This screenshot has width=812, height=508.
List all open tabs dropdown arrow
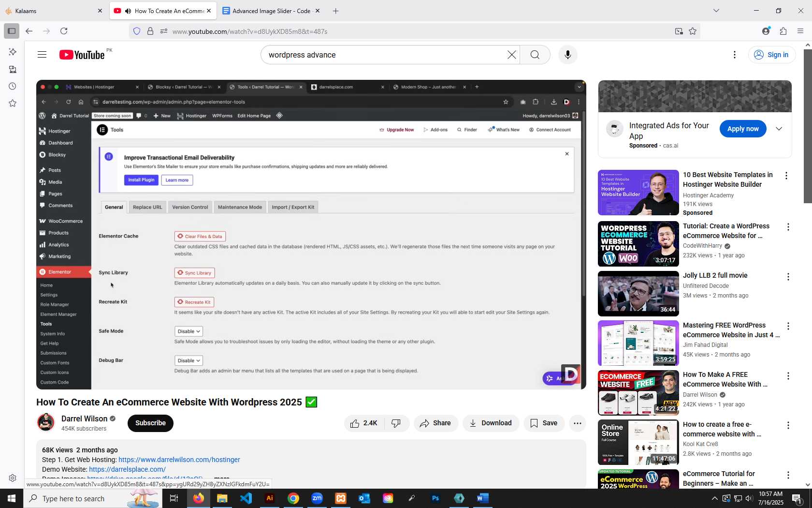coord(716,11)
